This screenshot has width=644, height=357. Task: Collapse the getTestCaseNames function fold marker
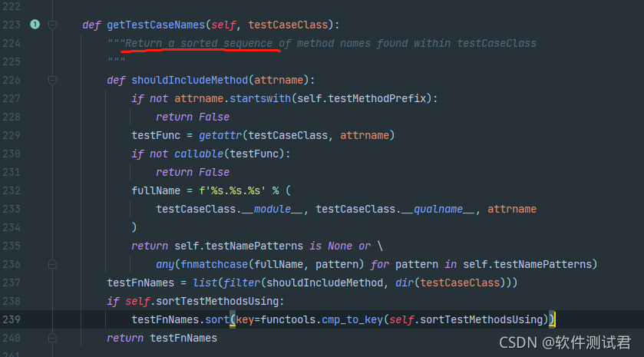(x=52, y=25)
